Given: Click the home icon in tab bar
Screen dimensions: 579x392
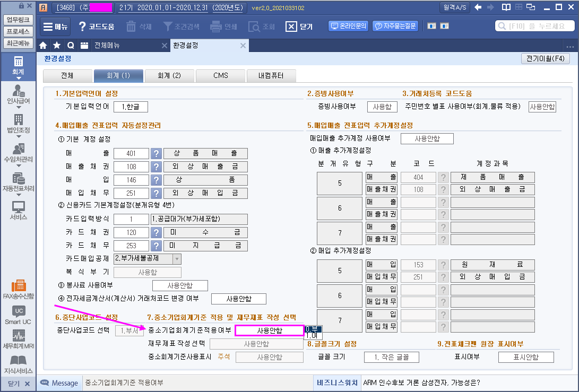Looking at the screenshot, I should (44, 46).
